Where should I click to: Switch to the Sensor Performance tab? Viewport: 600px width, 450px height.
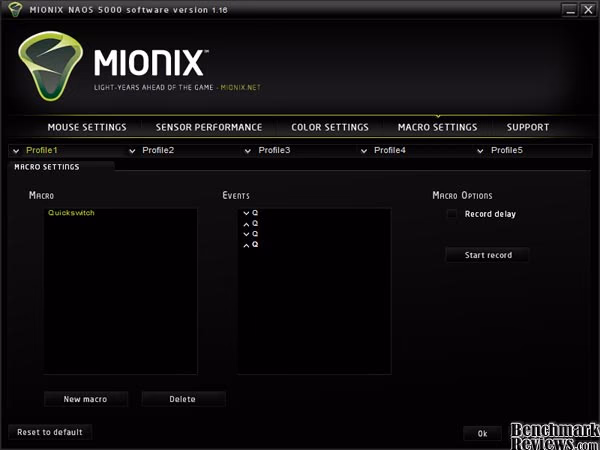pos(209,127)
